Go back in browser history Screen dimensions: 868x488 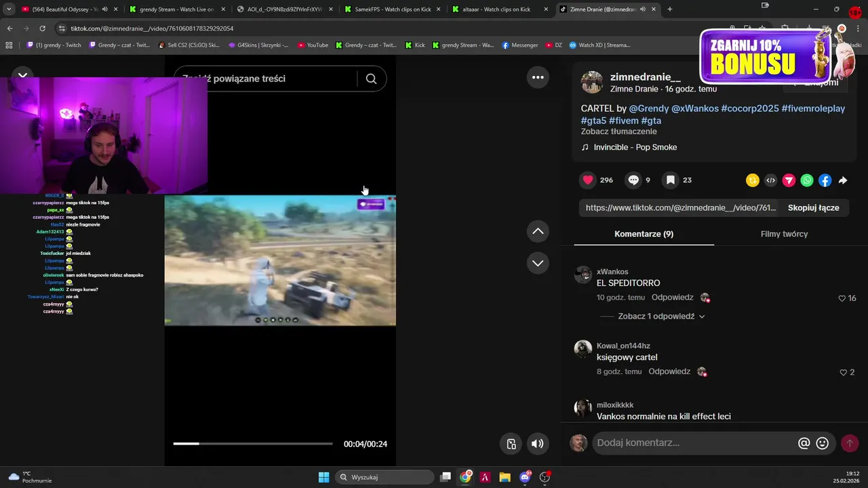pos(9,28)
